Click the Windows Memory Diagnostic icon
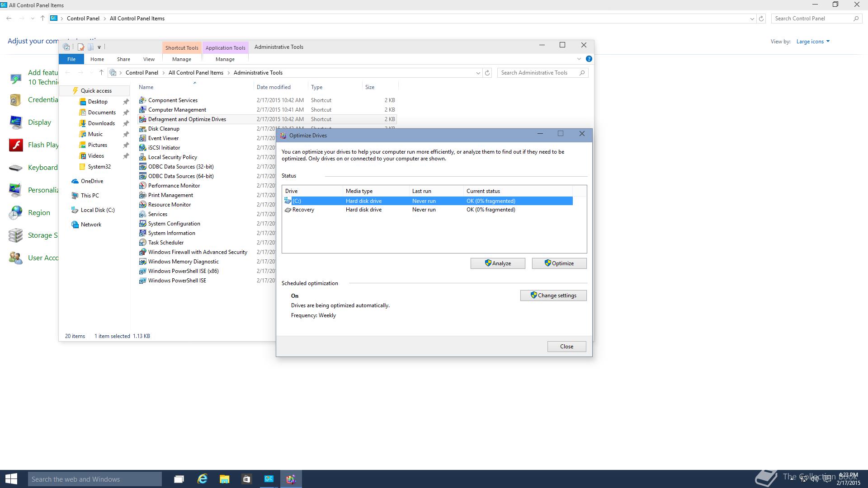The image size is (868, 488). (x=142, y=262)
